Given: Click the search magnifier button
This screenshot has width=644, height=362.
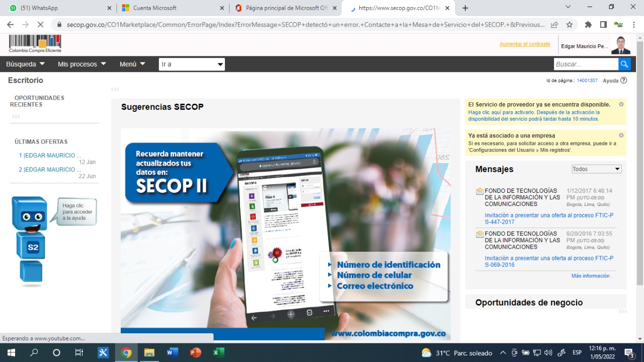Looking at the screenshot, I should point(624,64).
